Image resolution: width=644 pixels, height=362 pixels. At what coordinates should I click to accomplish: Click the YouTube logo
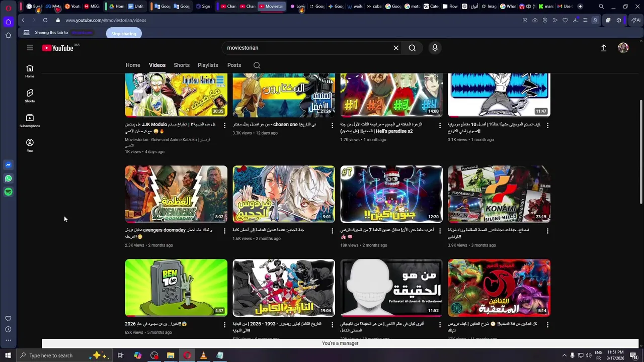tap(58, 48)
